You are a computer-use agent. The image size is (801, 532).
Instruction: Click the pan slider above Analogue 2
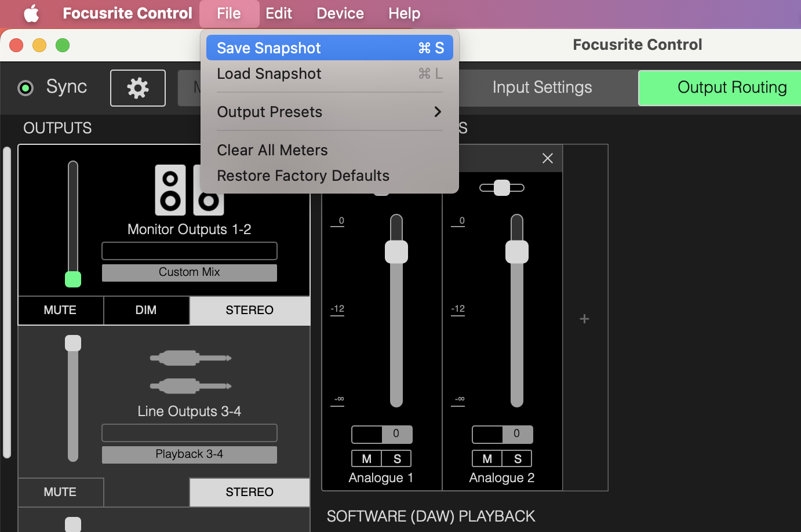click(x=502, y=188)
